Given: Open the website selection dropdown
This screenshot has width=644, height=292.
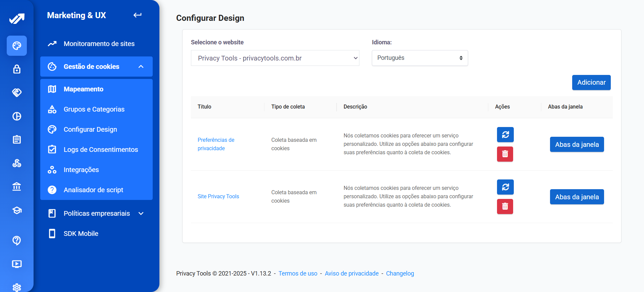Looking at the screenshot, I should 275,58.
